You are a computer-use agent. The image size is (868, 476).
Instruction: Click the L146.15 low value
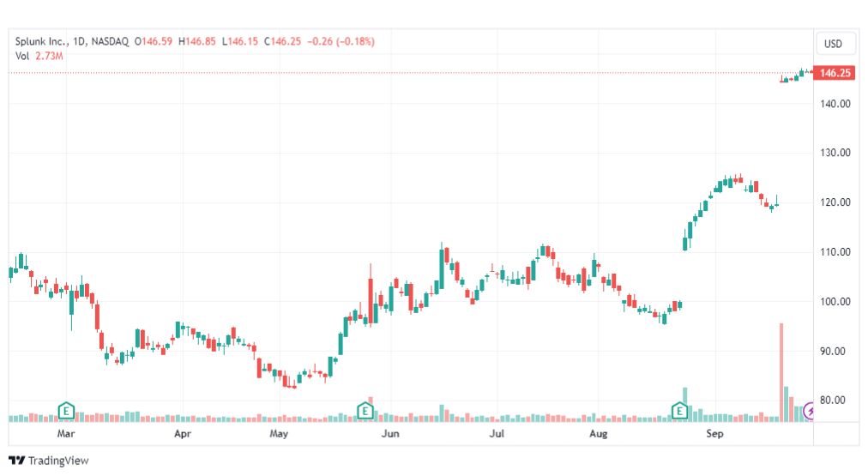[239, 41]
